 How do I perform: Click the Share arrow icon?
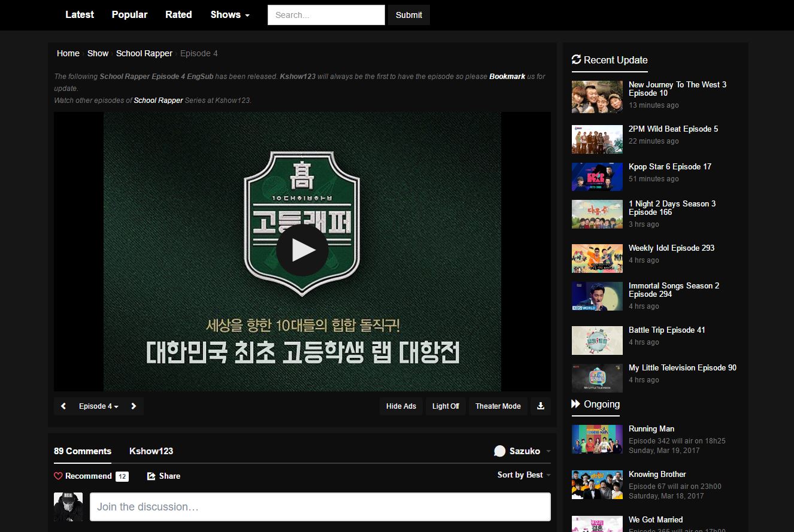pyautogui.click(x=151, y=476)
